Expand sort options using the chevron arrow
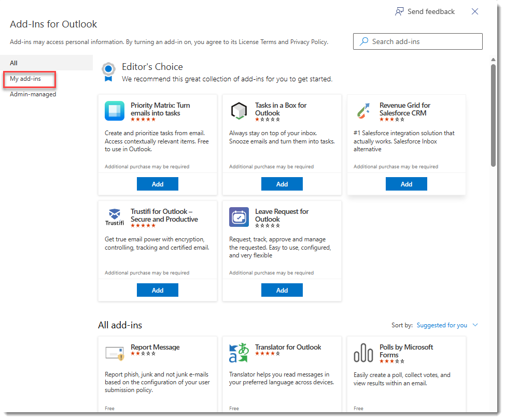 tap(475, 325)
